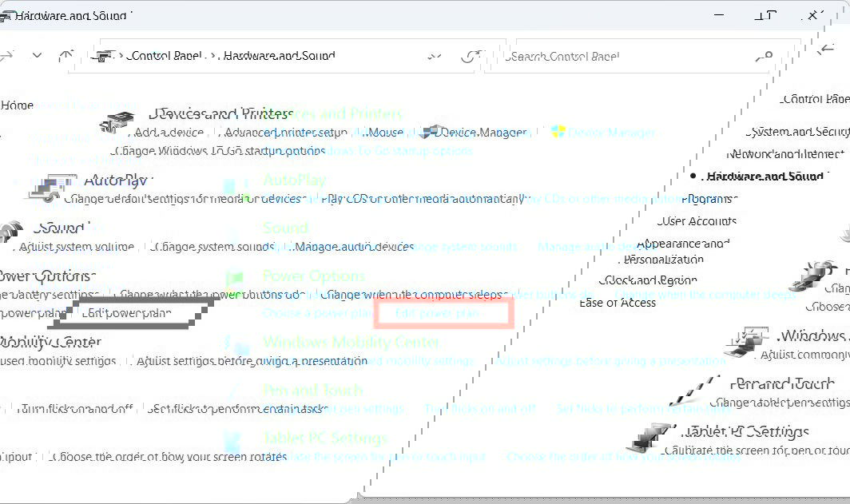
Task: Click the Up arrow beside the address bar
Action: pyautogui.click(x=66, y=55)
